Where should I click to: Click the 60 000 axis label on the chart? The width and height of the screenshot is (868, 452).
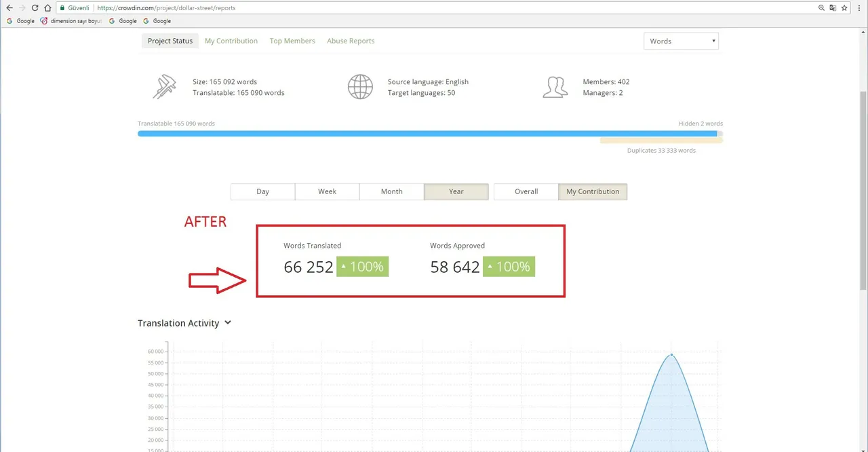pyautogui.click(x=155, y=352)
